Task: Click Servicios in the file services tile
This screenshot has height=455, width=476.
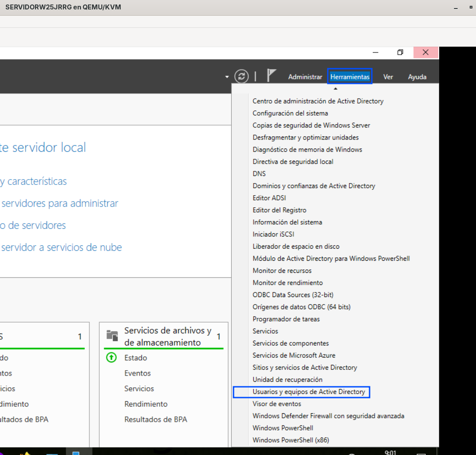Action: (x=139, y=389)
